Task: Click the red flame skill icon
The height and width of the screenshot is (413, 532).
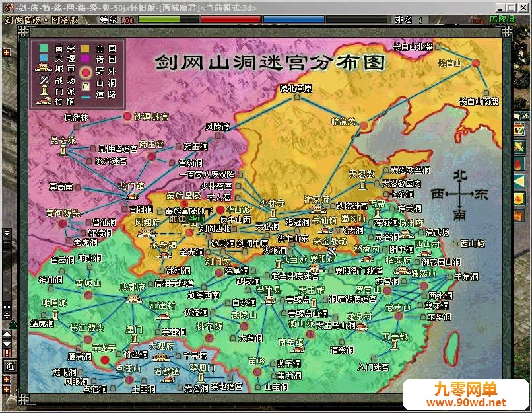Action: pos(519,165)
